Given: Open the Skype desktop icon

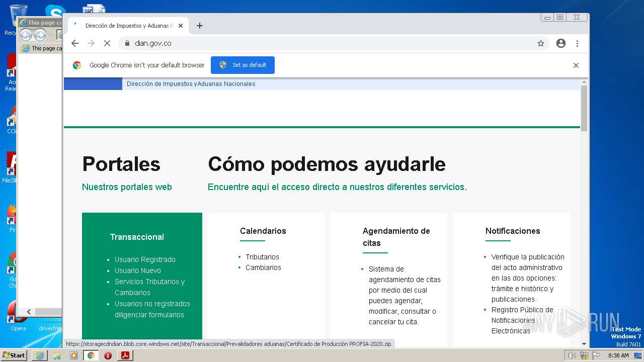Looking at the screenshot, I should click(x=55, y=11).
